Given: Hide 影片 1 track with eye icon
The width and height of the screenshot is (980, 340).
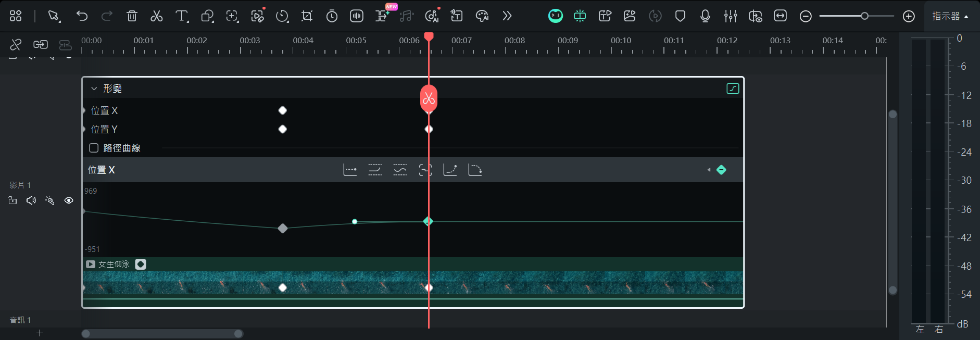Looking at the screenshot, I should pos(69,200).
